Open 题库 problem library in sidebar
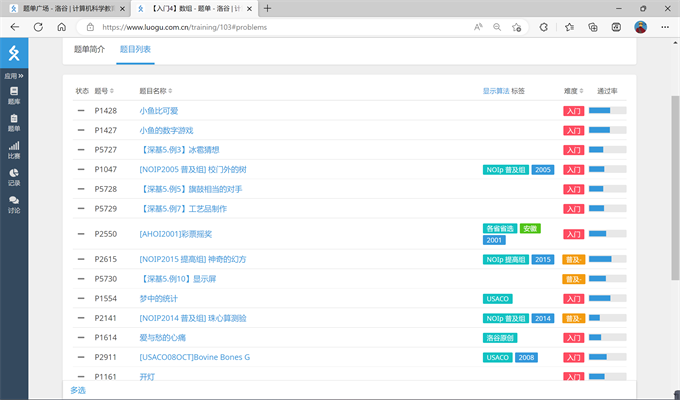 point(14,95)
